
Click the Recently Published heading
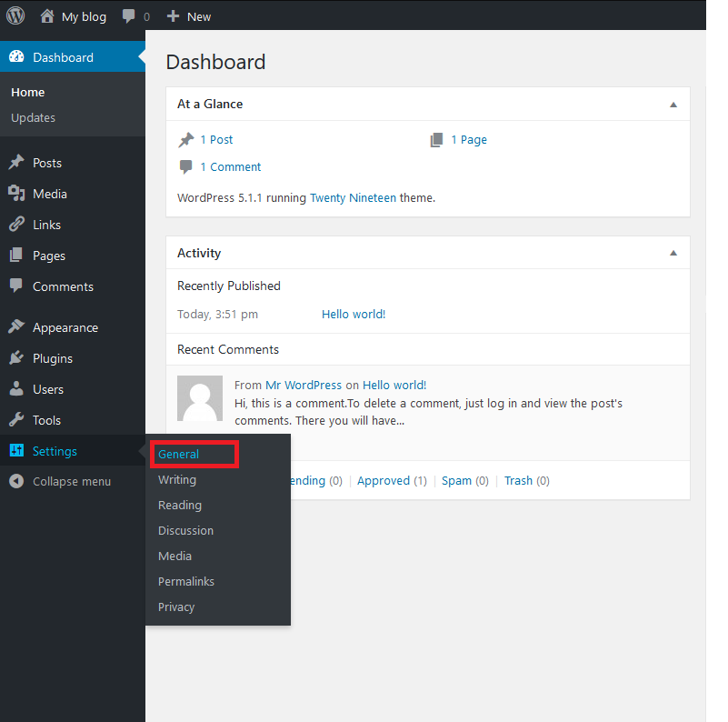click(229, 286)
